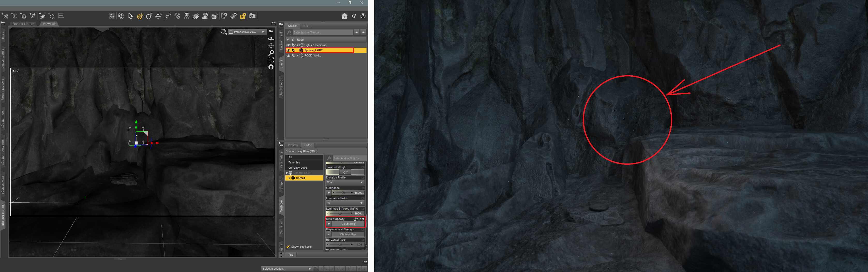Click the viewport zoom magnifier control

(x=271, y=53)
